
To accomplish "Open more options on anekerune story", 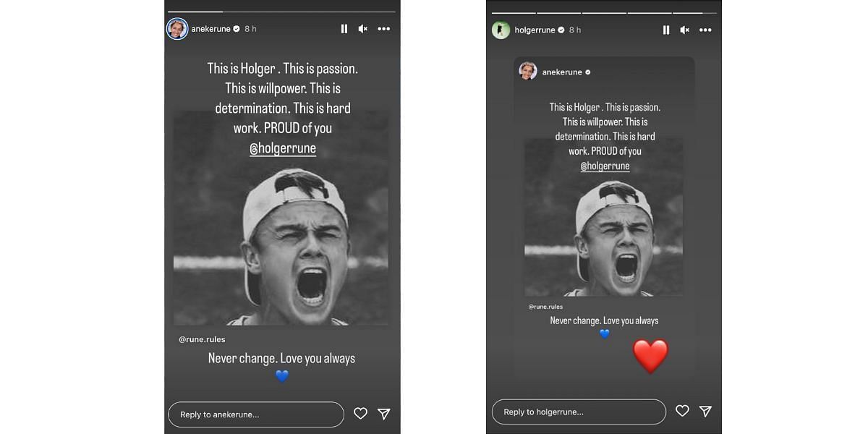I will coord(384,29).
